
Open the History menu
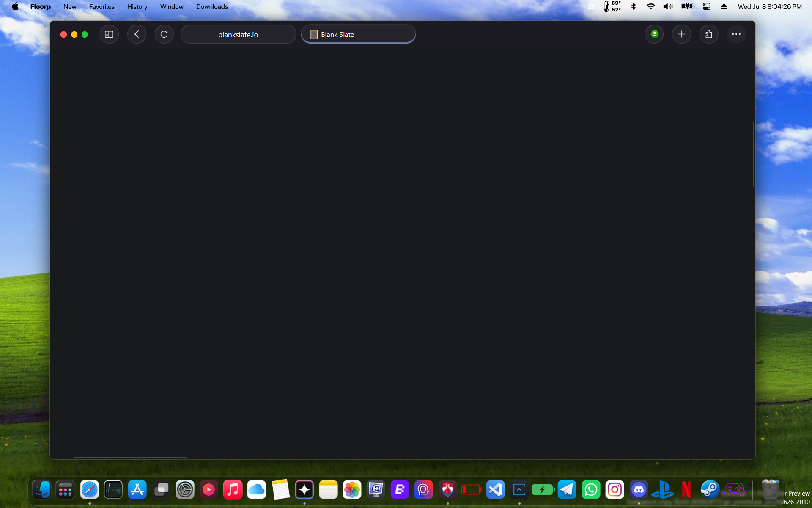pyautogui.click(x=137, y=6)
